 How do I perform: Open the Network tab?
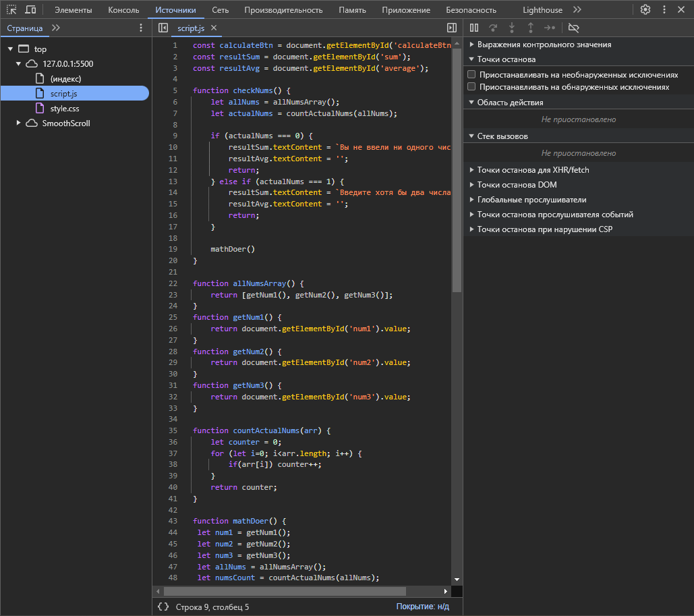pos(220,10)
